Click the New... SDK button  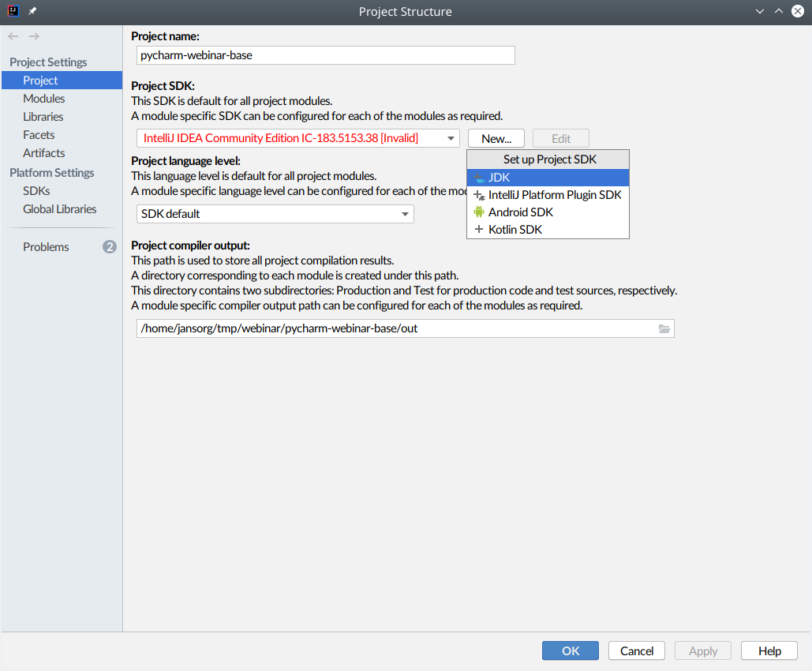pyautogui.click(x=496, y=138)
